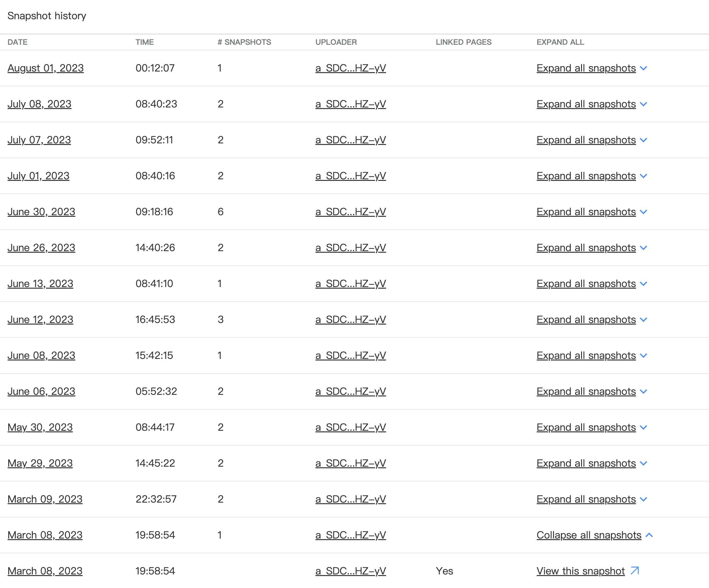Click the EXPAND ALL column header
Image resolution: width=709 pixels, height=588 pixels.
coord(560,42)
